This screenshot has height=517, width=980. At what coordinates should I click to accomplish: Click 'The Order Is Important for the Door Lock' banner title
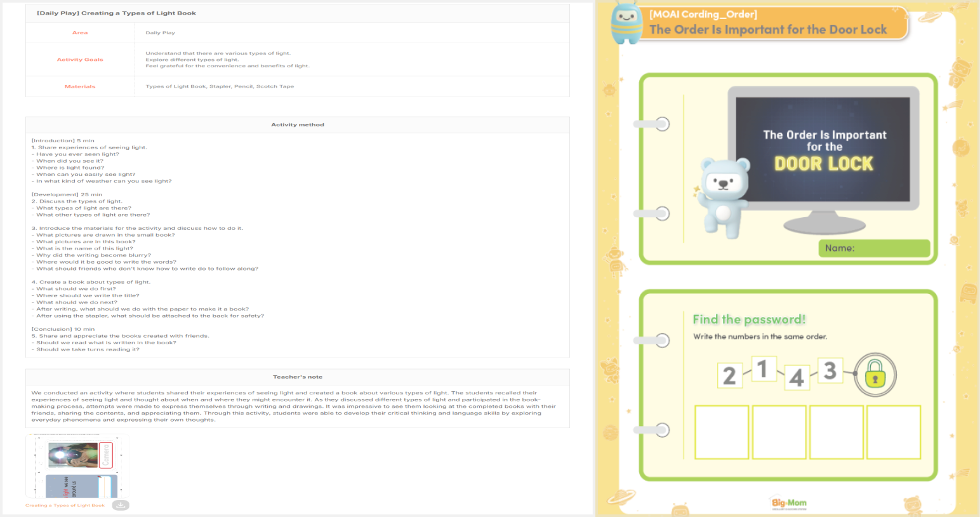tap(768, 30)
